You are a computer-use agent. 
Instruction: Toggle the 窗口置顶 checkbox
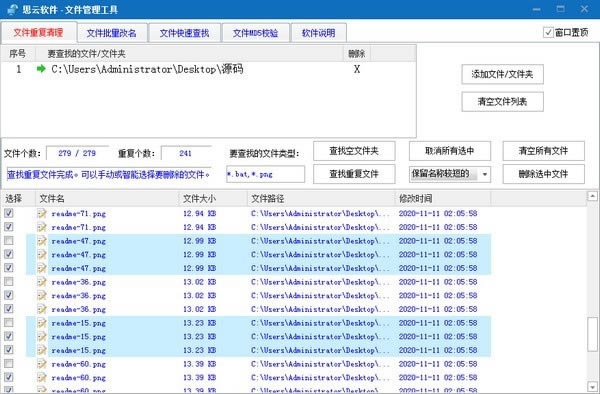[548, 33]
